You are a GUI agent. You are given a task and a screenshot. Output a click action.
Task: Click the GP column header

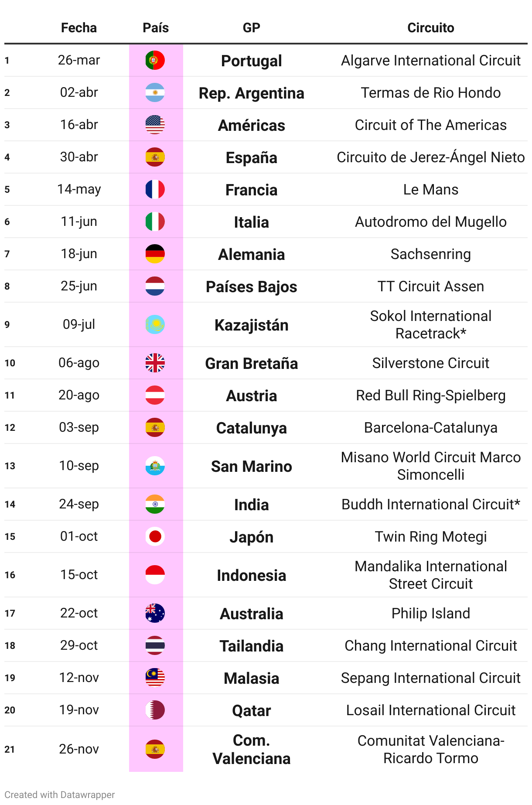tap(251, 28)
